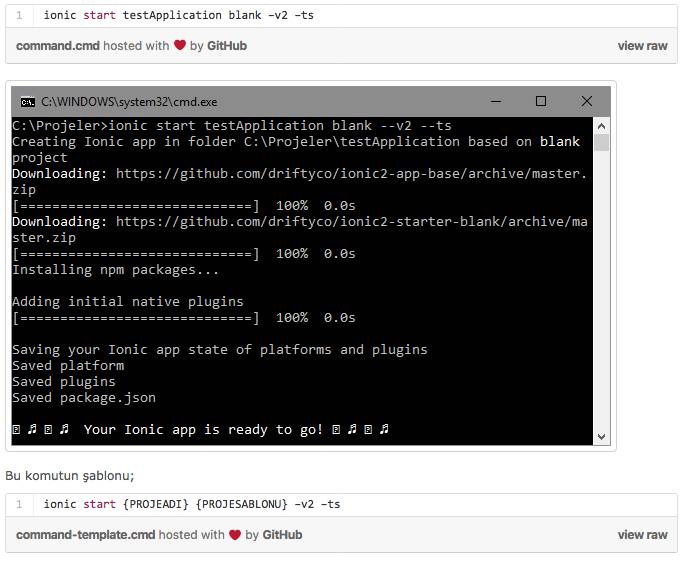Click the heart icon in command.cmd footer
Image resolution: width=685 pixels, height=565 pixels.
click(180, 45)
